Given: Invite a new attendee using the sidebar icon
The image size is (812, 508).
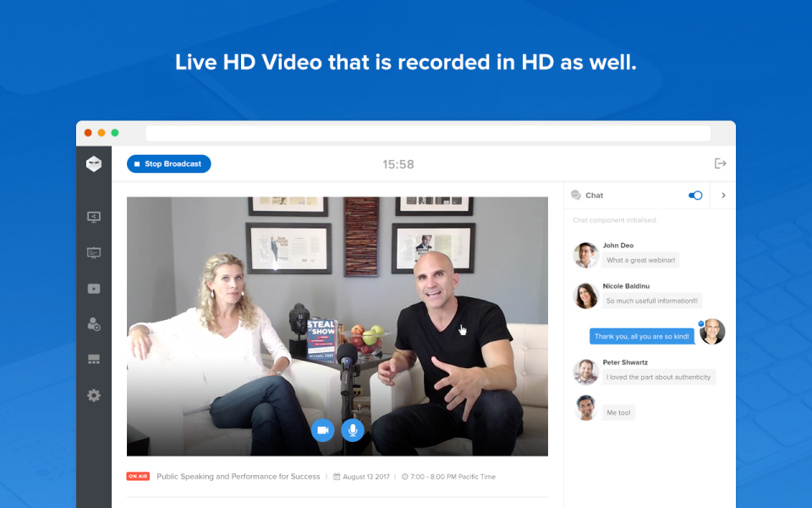Looking at the screenshot, I should [x=93, y=323].
